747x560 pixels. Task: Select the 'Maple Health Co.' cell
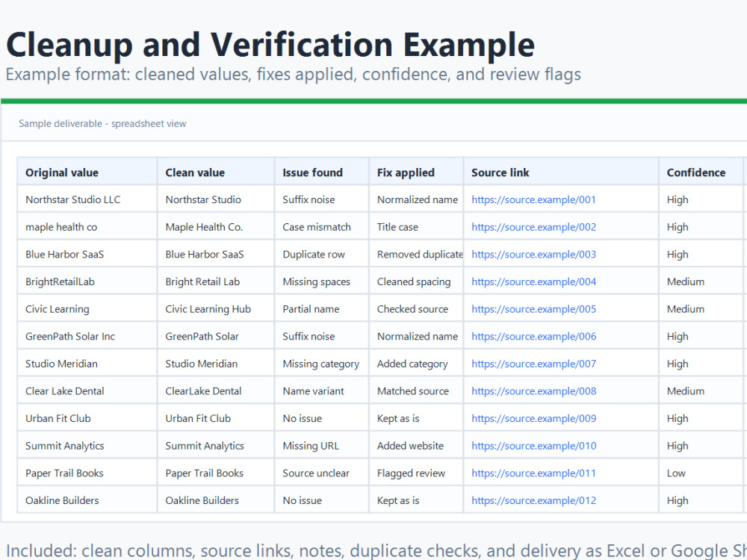point(216,227)
